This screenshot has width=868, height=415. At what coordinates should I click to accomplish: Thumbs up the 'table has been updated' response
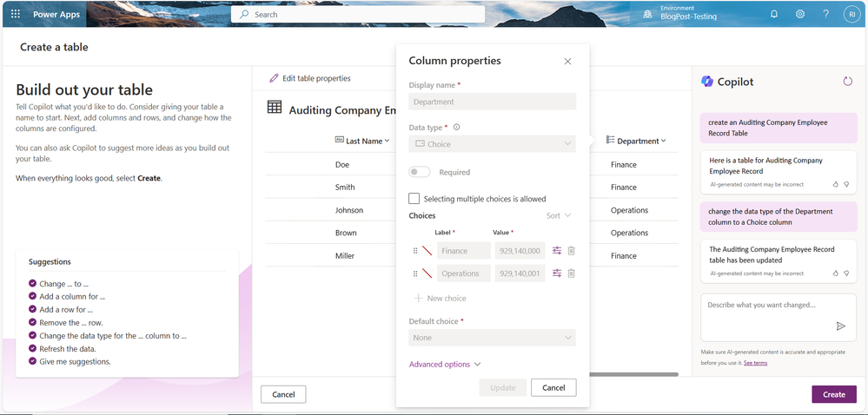coord(836,273)
